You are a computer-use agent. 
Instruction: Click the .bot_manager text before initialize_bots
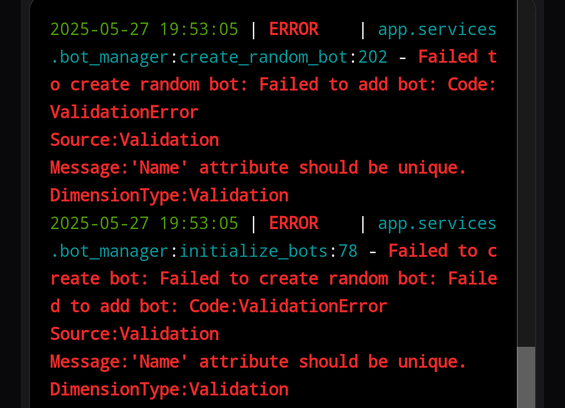(110, 252)
